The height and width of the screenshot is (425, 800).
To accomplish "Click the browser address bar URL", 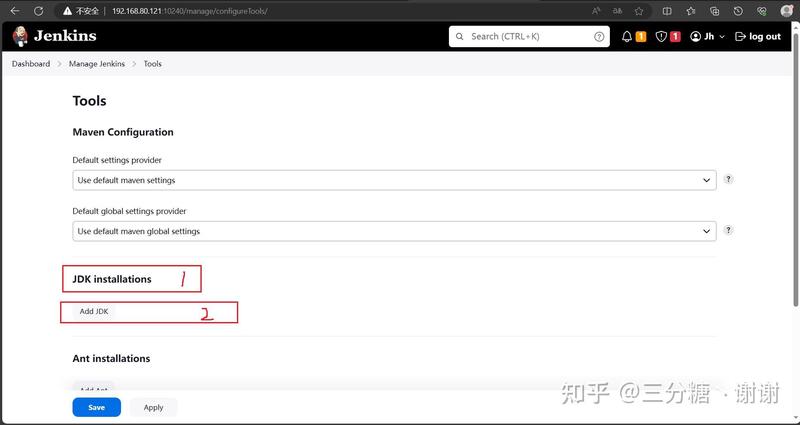I will click(x=189, y=11).
